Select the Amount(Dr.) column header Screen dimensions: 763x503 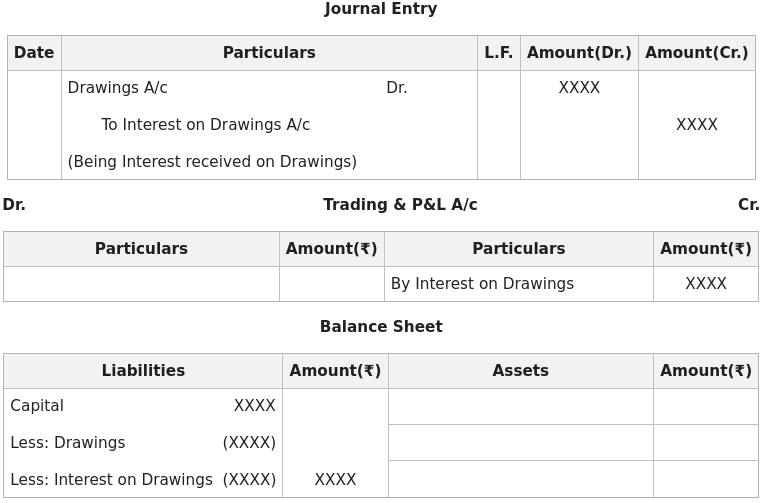tap(579, 53)
